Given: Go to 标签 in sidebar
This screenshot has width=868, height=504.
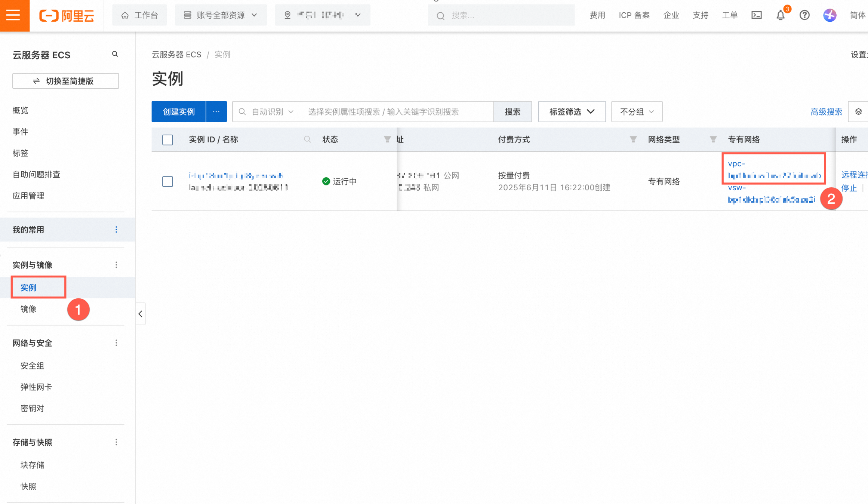Looking at the screenshot, I should tap(20, 153).
